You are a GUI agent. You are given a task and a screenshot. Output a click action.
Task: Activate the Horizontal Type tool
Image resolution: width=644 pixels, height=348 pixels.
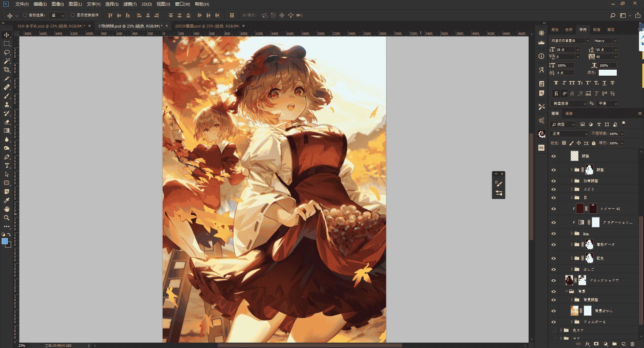(x=7, y=165)
